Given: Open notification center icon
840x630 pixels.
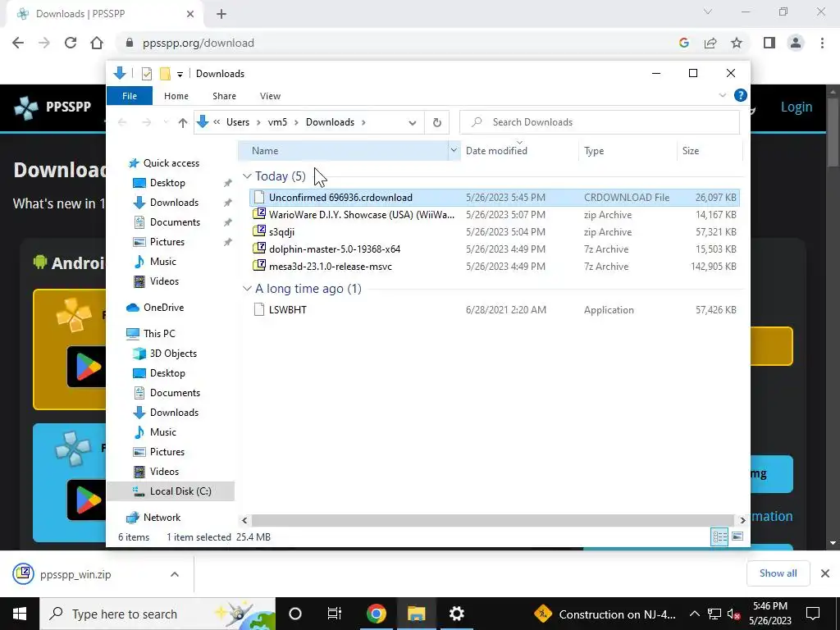Looking at the screenshot, I should [x=813, y=614].
